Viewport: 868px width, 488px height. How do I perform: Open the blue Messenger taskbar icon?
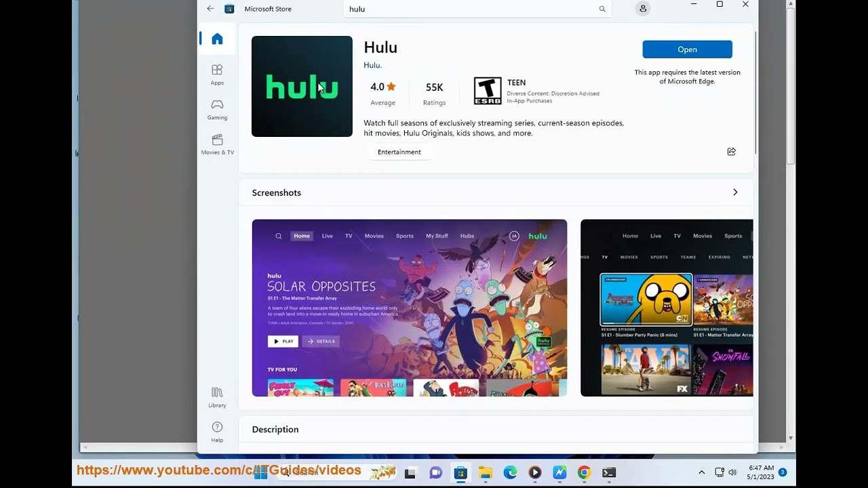[559, 473]
